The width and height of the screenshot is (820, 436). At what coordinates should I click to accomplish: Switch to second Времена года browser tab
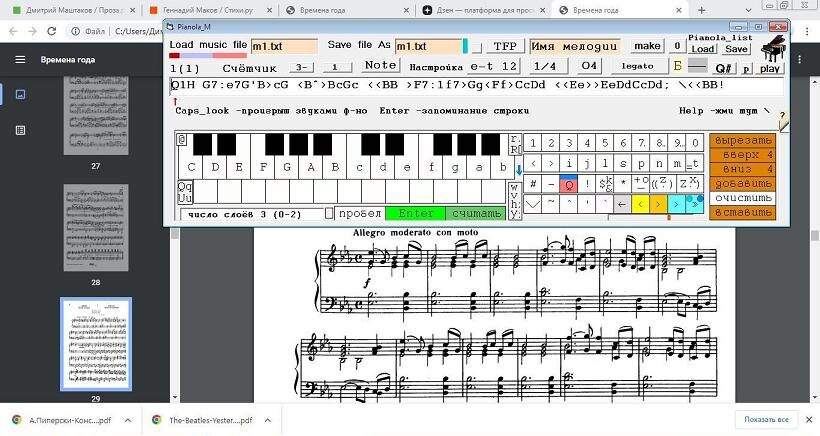click(620, 10)
